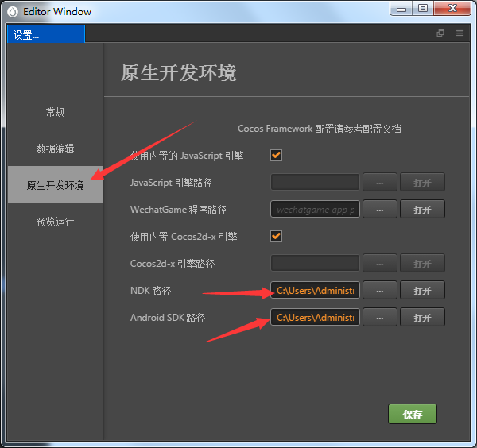Open the 常规 settings section

point(55,112)
